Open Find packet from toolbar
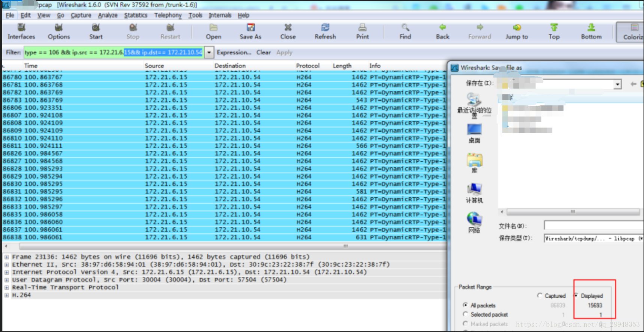 click(x=405, y=32)
